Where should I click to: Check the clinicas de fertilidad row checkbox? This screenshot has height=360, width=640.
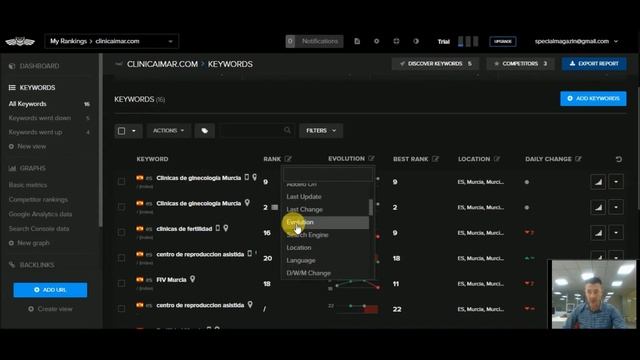tap(122, 232)
